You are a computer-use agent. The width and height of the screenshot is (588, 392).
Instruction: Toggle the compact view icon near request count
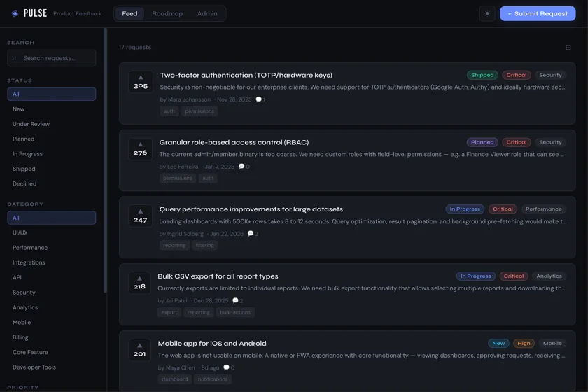pyautogui.click(x=568, y=48)
